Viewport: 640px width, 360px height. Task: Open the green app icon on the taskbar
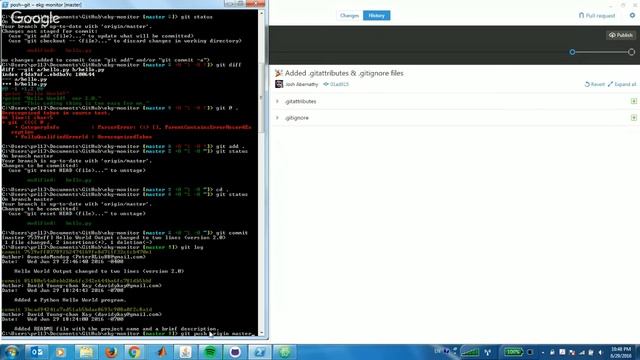(284, 352)
